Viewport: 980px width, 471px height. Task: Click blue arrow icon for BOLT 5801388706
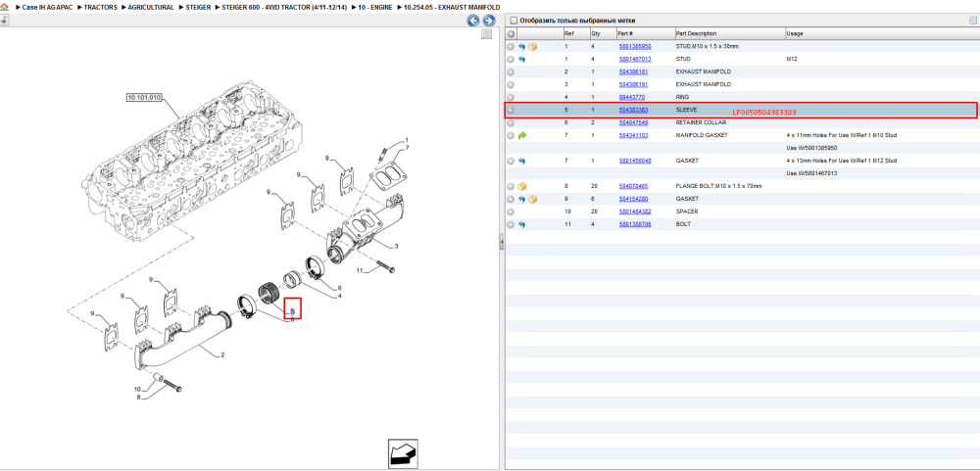click(522, 223)
